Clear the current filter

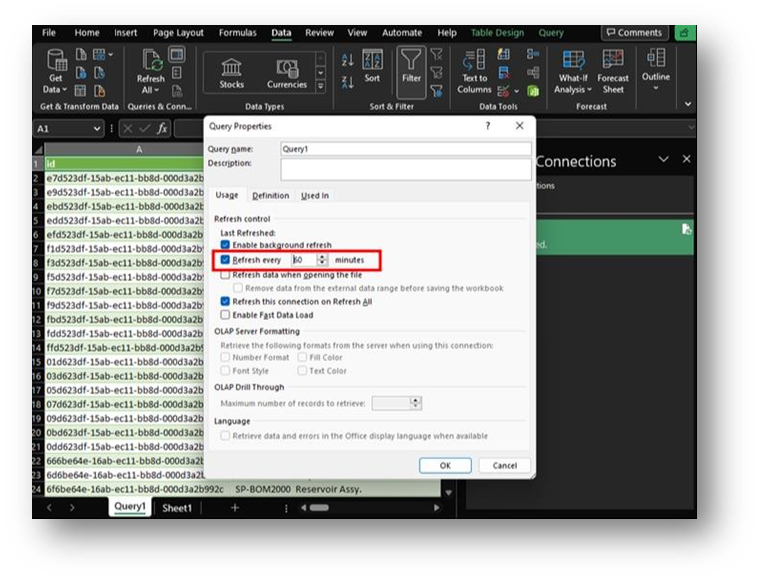pyautogui.click(x=437, y=54)
